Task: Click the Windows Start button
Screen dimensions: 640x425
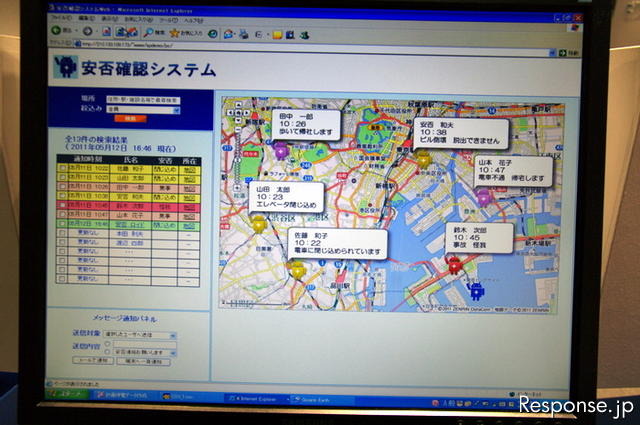Action: (67, 394)
